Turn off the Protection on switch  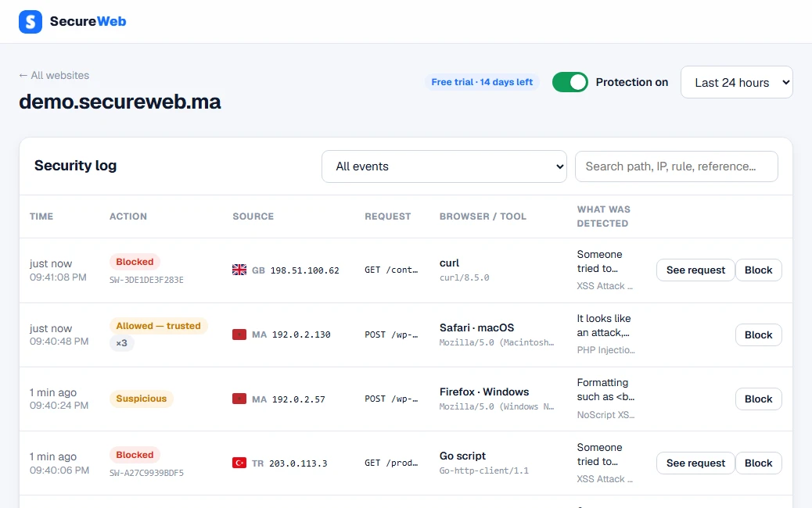[x=570, y=82]
